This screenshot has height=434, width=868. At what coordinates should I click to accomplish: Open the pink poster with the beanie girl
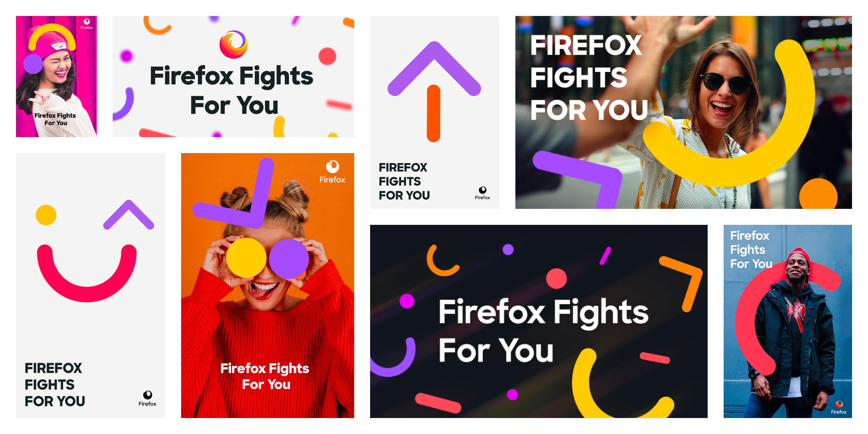pos(56,77)
